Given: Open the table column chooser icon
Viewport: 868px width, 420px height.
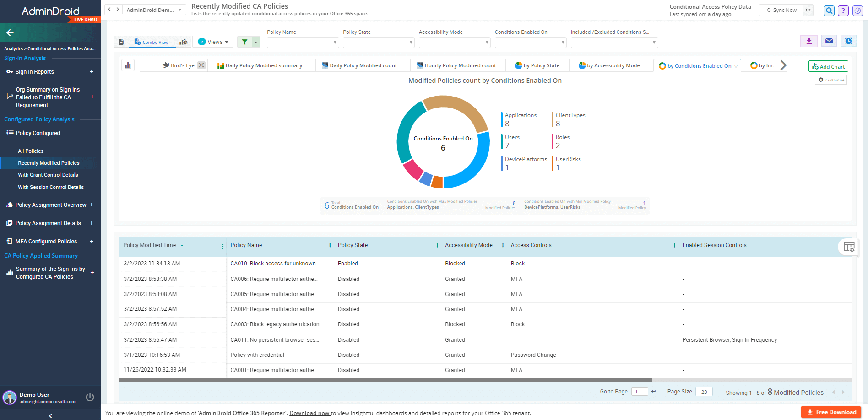Looking at the screenshot, I should (x=849, y=247).
